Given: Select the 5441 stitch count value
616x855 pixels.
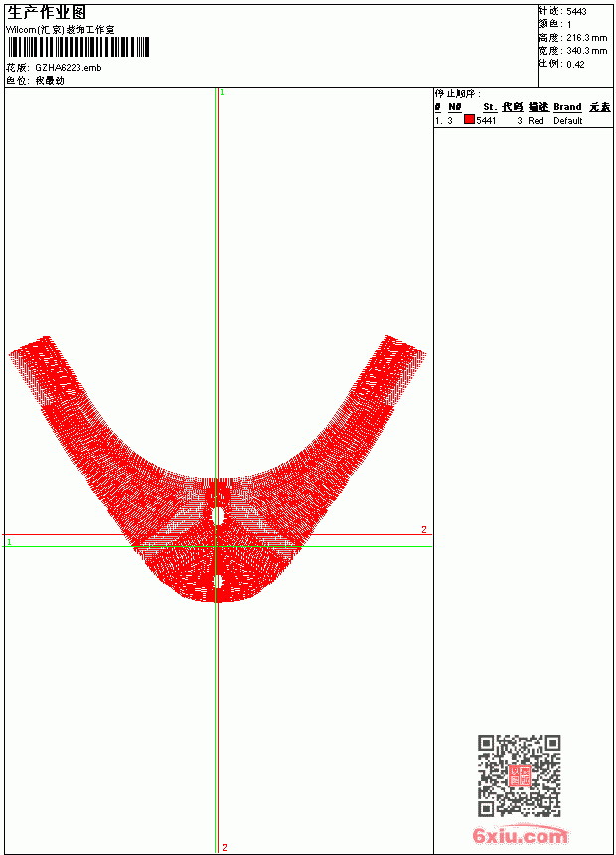Looking at the screenshot, I should tap(486, 121).
